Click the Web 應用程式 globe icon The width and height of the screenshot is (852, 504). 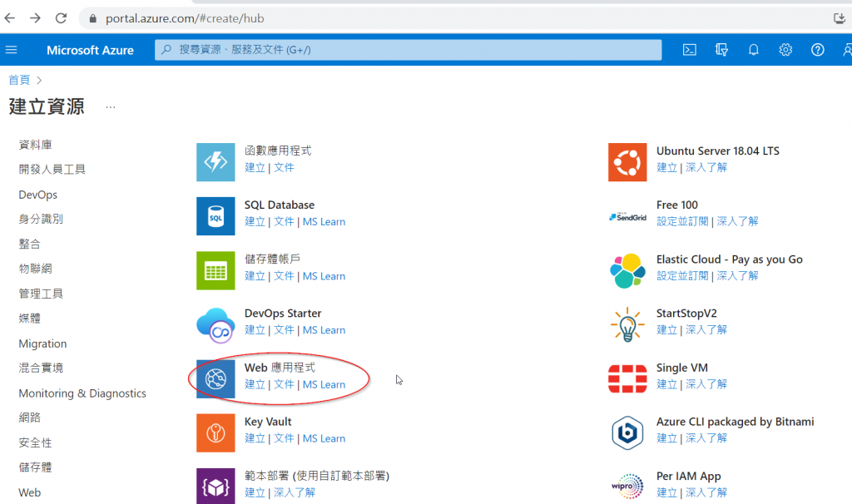pyautogui.click(x=215, y=379)
